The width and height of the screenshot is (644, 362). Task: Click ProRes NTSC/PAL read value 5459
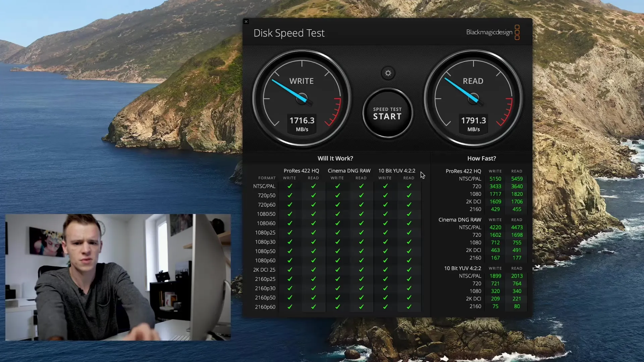point(517,179)
